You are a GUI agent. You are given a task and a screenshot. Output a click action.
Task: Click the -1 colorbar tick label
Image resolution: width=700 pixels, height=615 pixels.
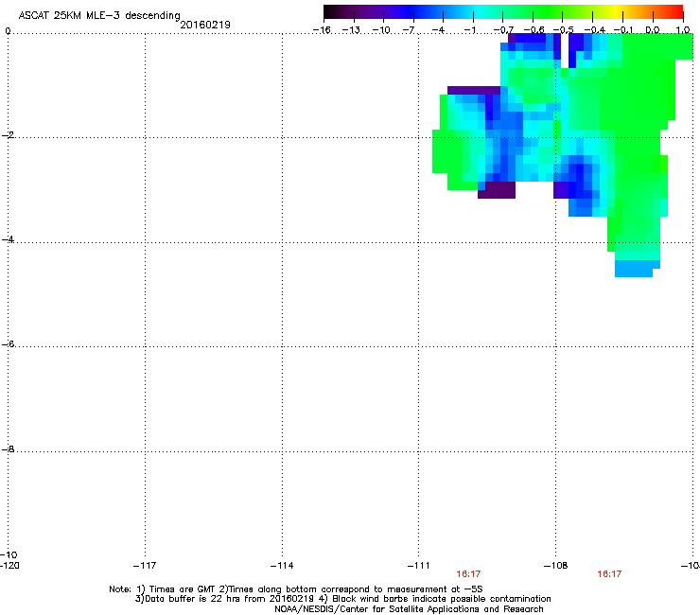click(x=469, y=30)
